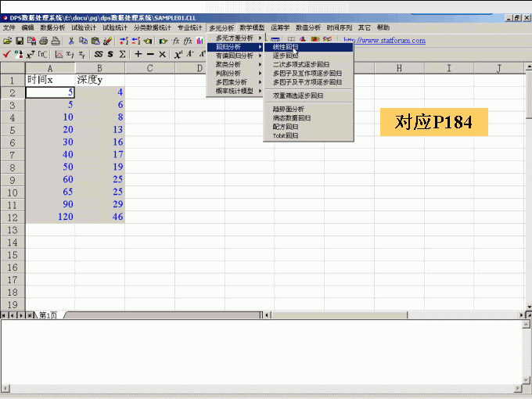Click the multiplication X toolbar icon
The height and width of the screenshot is (399, 532).
163,54
